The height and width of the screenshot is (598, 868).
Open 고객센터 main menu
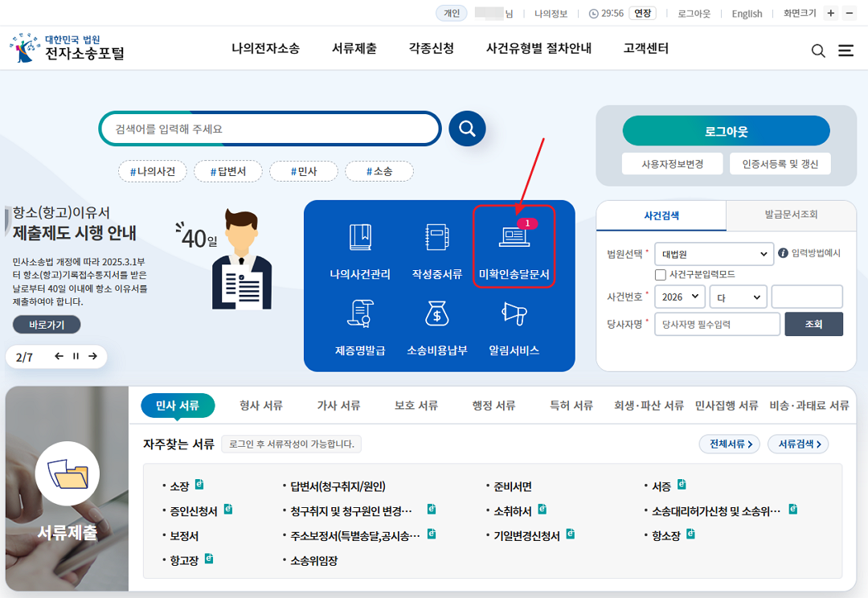pyautogui.click(x=646, y=49)
